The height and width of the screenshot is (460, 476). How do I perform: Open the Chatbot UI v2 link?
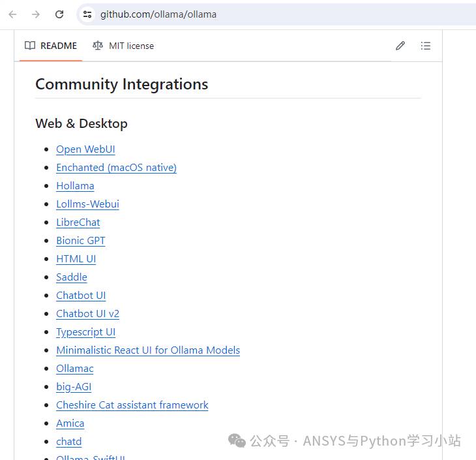[x=88, y=314]
